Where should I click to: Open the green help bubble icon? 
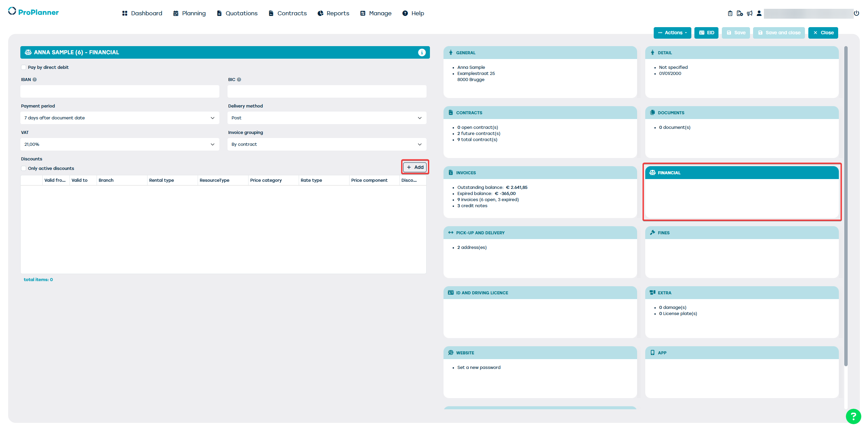(853, 416)
